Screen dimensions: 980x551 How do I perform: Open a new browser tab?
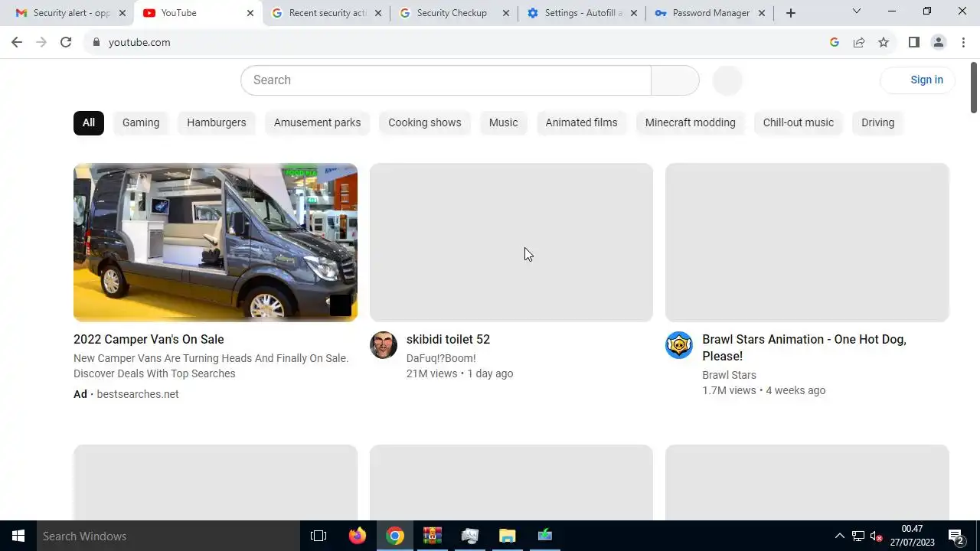[791, 13]
